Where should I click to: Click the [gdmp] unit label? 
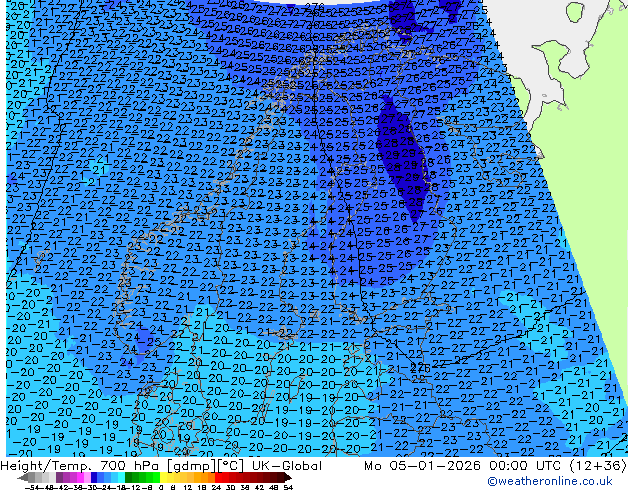pos(194,466)
